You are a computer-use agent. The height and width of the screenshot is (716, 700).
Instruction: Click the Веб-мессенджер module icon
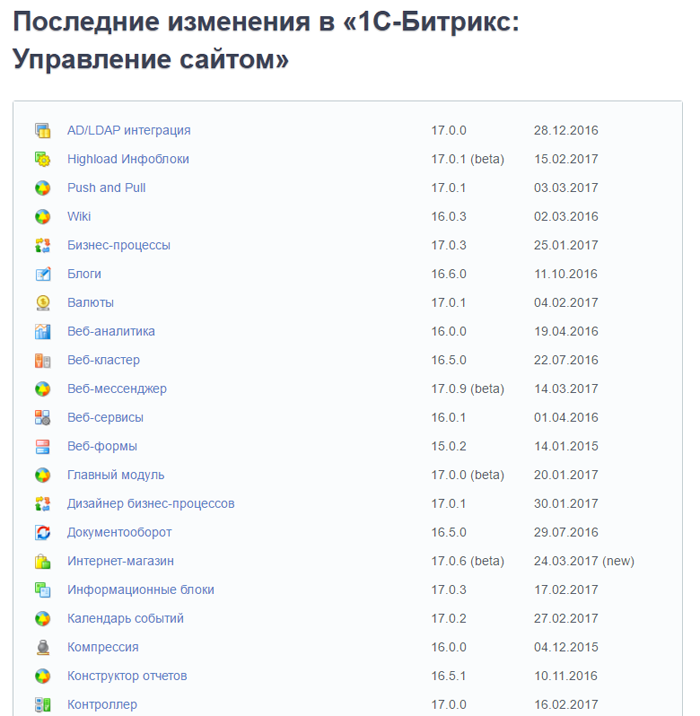pyautogui.click(x=43, y=389)
